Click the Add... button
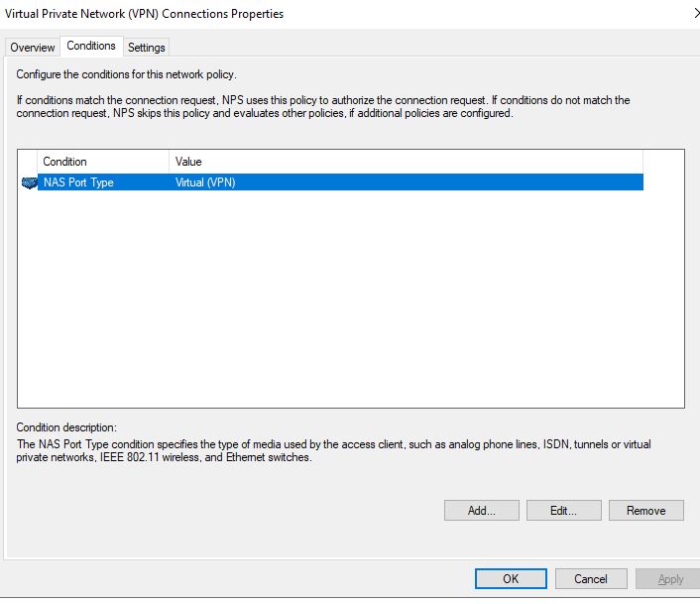 (x=482, y=511)
